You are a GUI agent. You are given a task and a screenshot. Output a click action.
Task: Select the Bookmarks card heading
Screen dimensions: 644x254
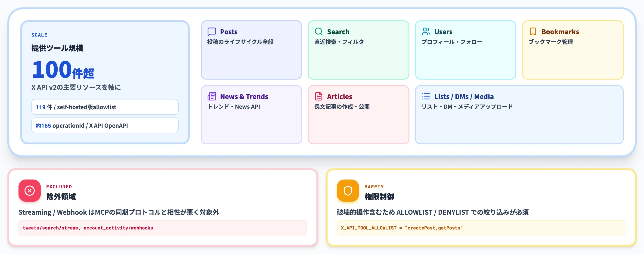click(x=560, y=32)
